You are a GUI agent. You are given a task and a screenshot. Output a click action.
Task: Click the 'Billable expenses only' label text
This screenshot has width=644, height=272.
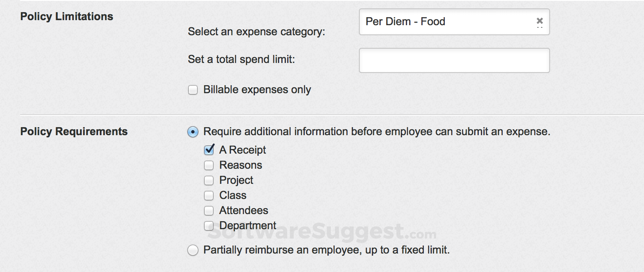(x=257, y=89)
